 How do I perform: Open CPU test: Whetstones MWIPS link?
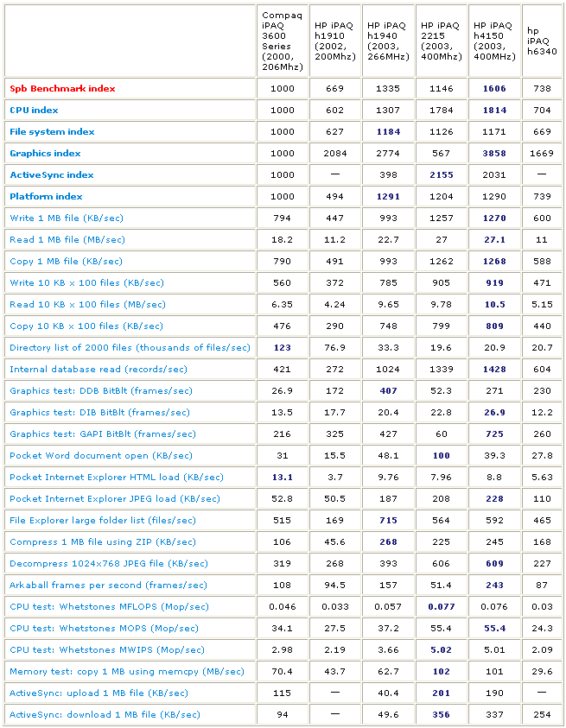tap(107, 650)
